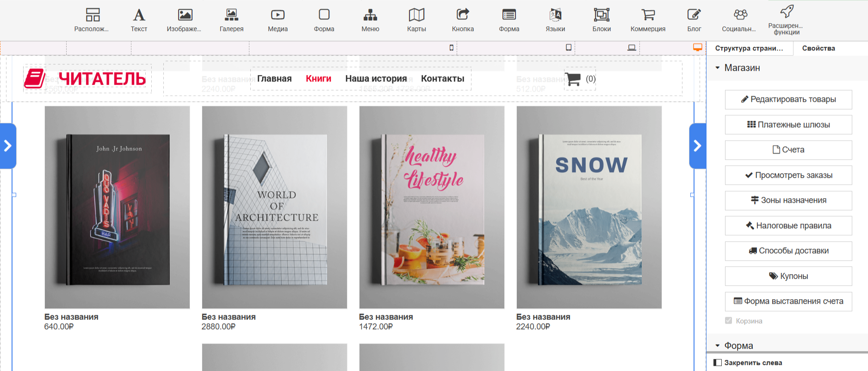Viewport: 868px width, 371px height.
Task: Switch to desktop monitor view mode
Action: click(x=697, y=47)
